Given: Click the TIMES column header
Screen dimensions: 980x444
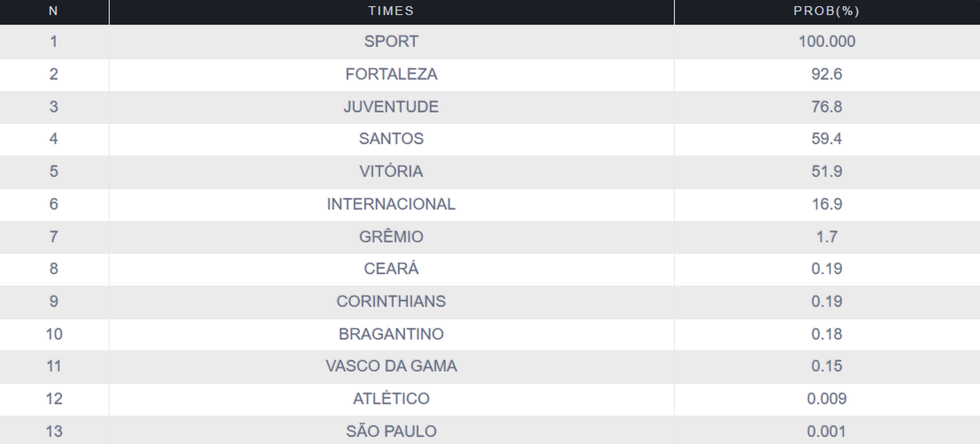Looking at the screenshot, I should 391,11.
